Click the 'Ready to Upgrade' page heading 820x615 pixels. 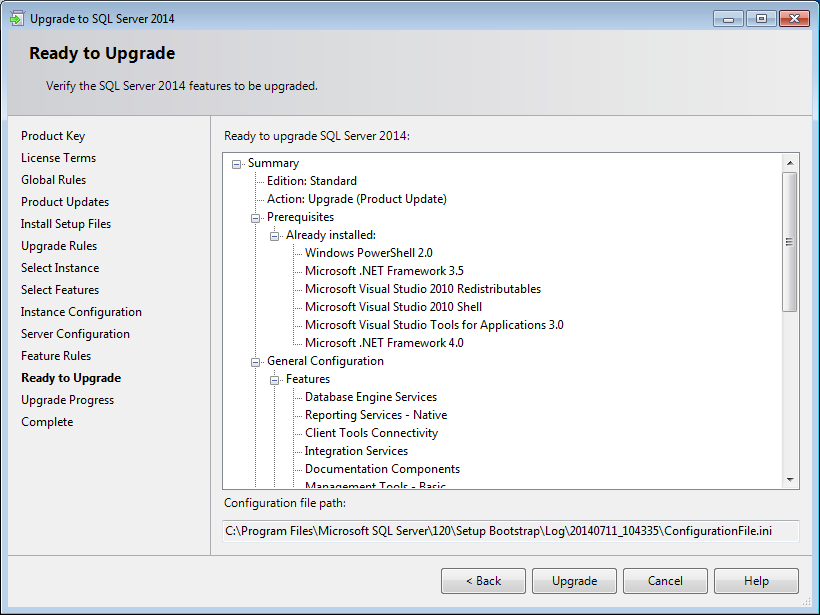(102, 53)
